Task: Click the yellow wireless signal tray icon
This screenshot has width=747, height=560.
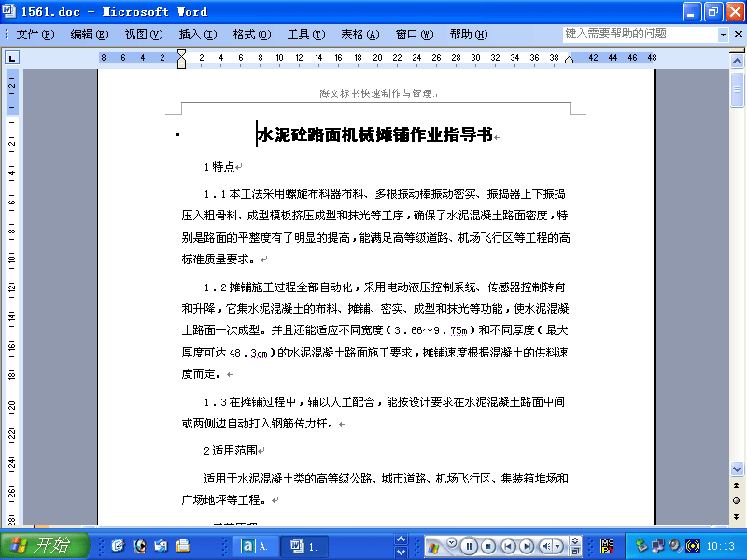Action: click(x=692, y=546)
